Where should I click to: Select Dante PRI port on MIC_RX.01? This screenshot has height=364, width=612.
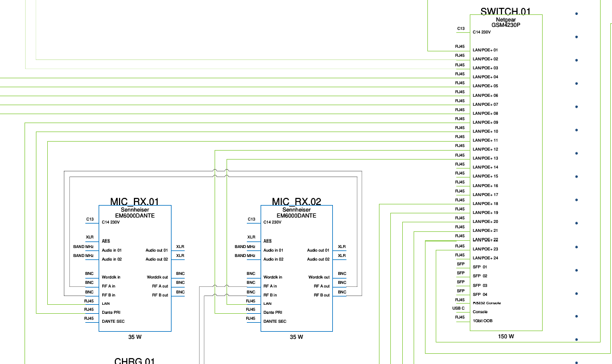click(112, 313)
